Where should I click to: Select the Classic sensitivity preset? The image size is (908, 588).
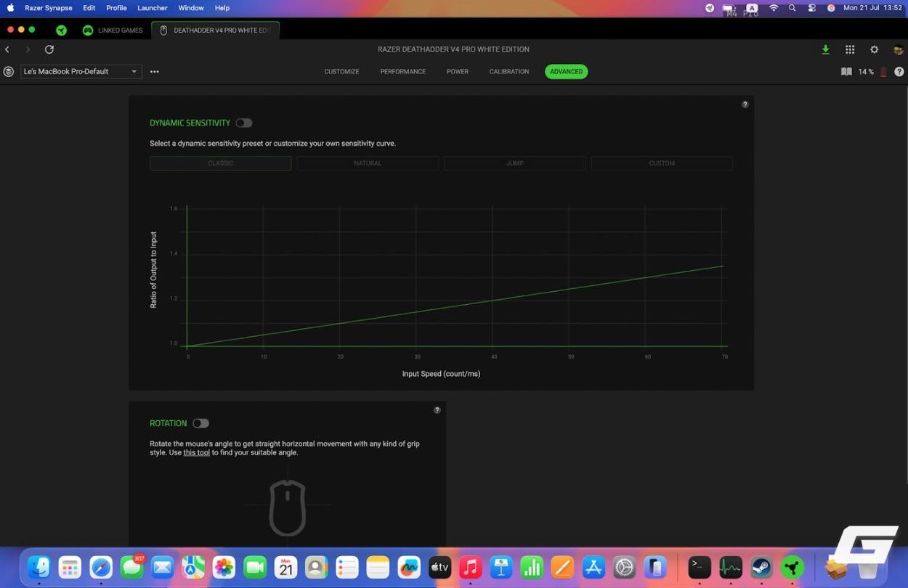pos(221,163)
